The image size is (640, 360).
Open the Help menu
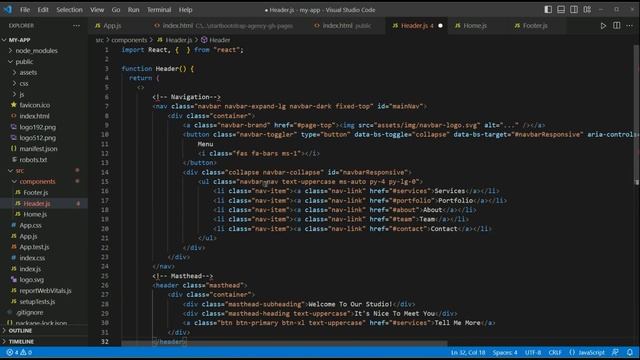pyautogui.click(x=185, y=10)
